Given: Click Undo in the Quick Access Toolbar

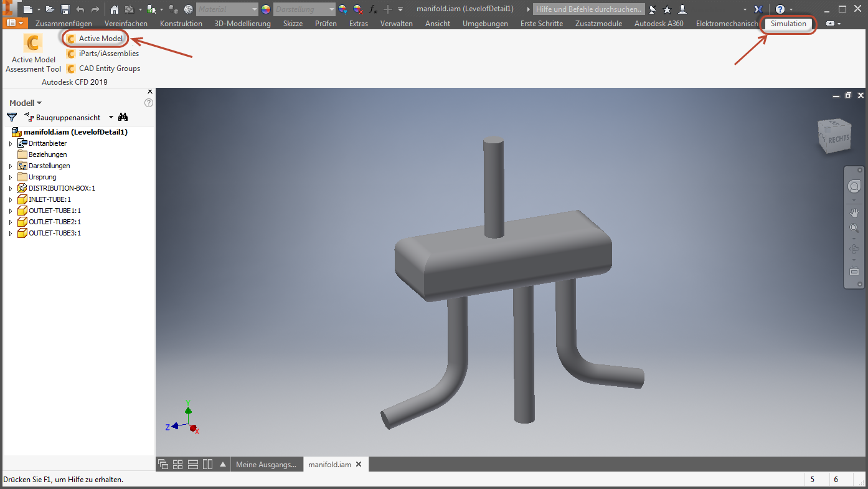Looking at the screenshot, I should (x=80, y=9).
